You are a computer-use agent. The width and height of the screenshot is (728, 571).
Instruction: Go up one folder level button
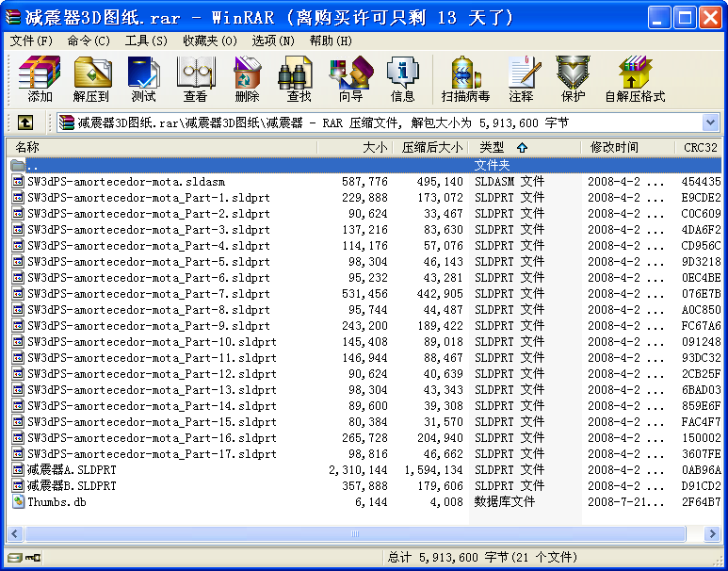[25, 122]
